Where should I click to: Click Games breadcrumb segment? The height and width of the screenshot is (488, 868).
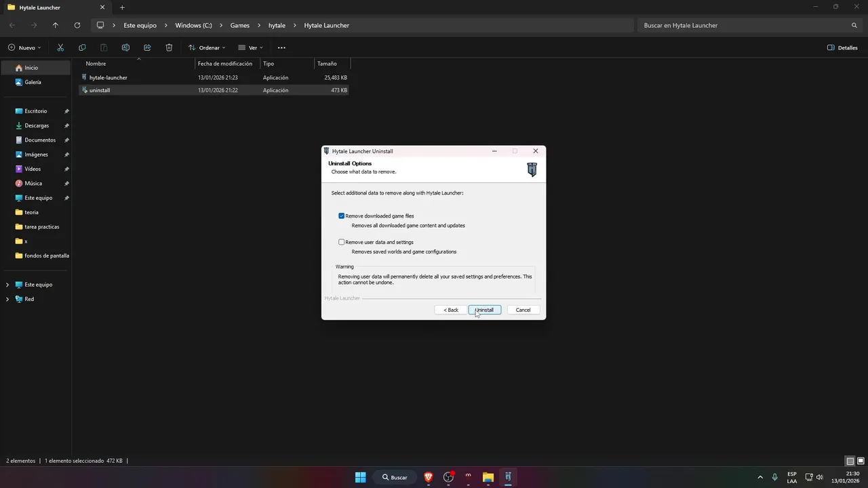coord(240,25)
